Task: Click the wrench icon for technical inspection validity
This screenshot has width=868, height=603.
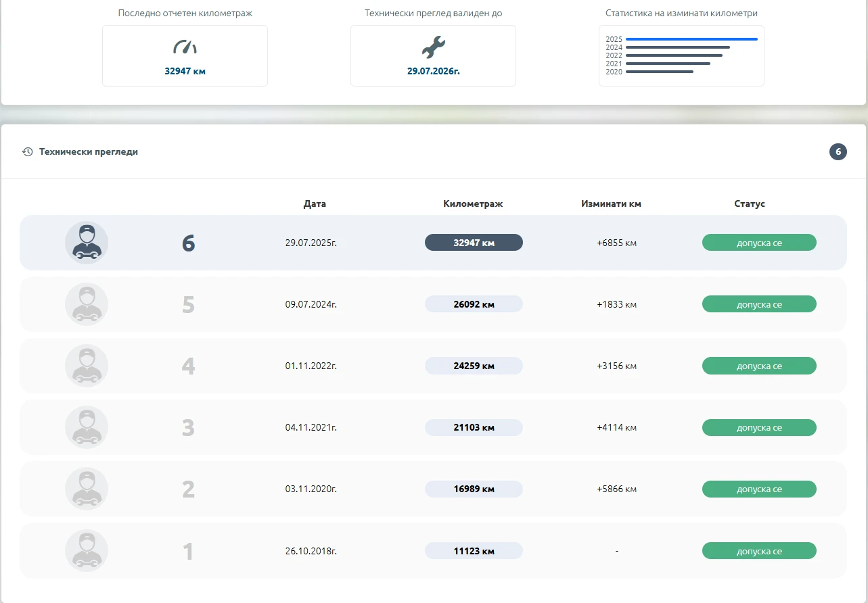Action: tap(433, 47)
